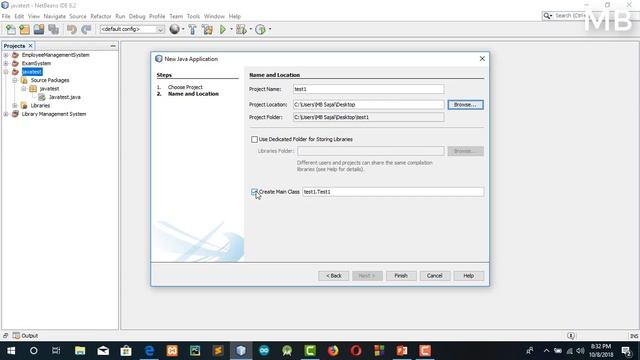Toggle the Create Main Class checkbox

click(x=254, y=192)
